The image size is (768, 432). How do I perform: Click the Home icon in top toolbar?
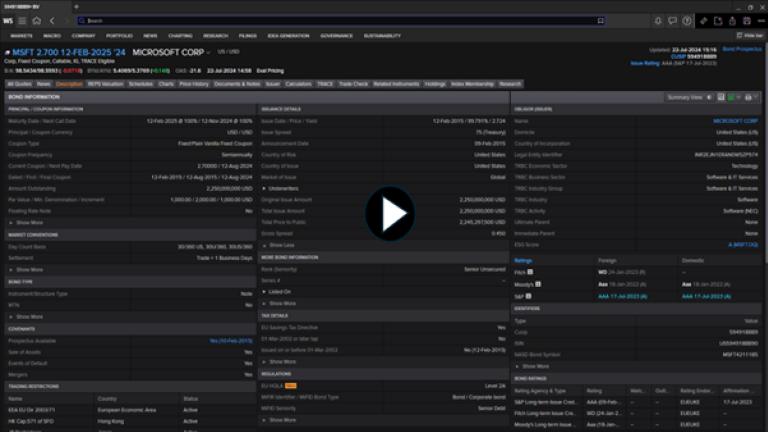[x=36, y=20]
